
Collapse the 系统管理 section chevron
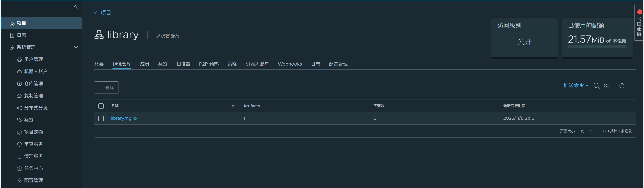click(76, 47)
